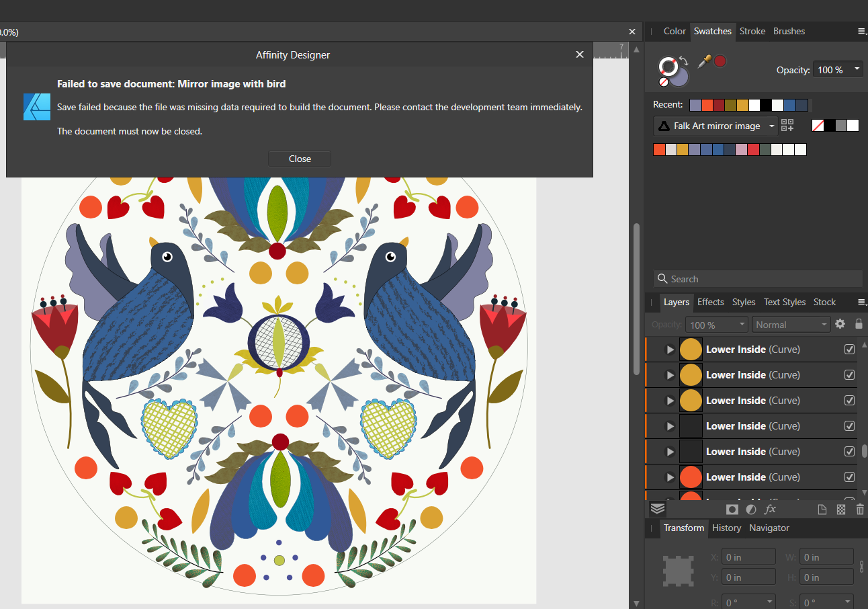Viewport: 868px width, 609px height.
Task: Close the error dialog with X
Action: coord(580,54)
